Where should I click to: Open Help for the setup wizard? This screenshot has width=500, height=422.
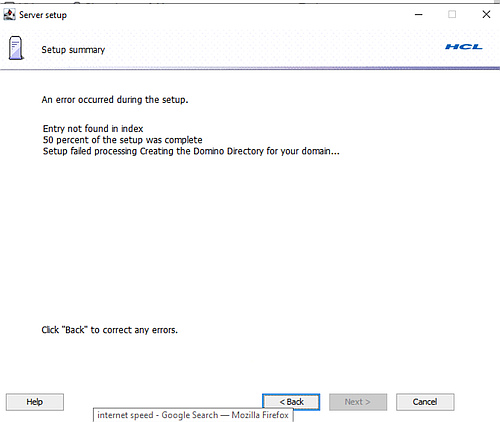pos(35,402)
